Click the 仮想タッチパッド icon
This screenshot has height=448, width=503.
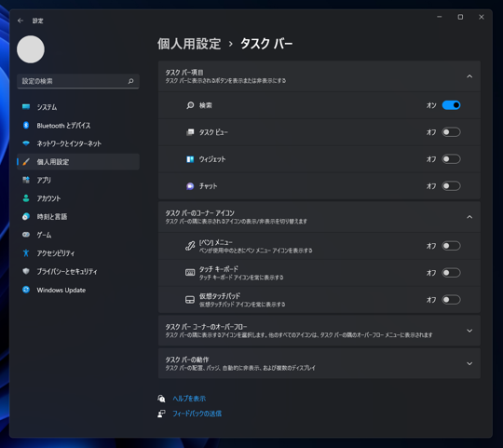pos(190,300)
